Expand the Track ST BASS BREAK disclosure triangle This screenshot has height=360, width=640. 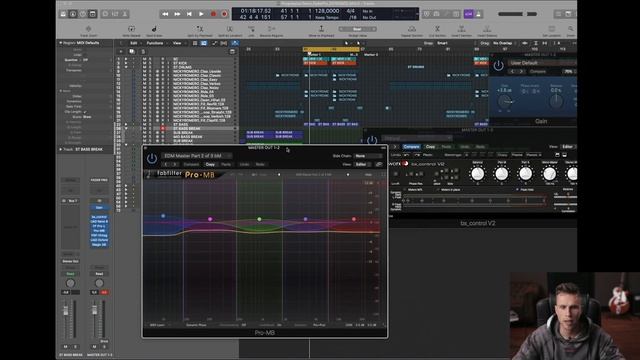coord(60,149)
